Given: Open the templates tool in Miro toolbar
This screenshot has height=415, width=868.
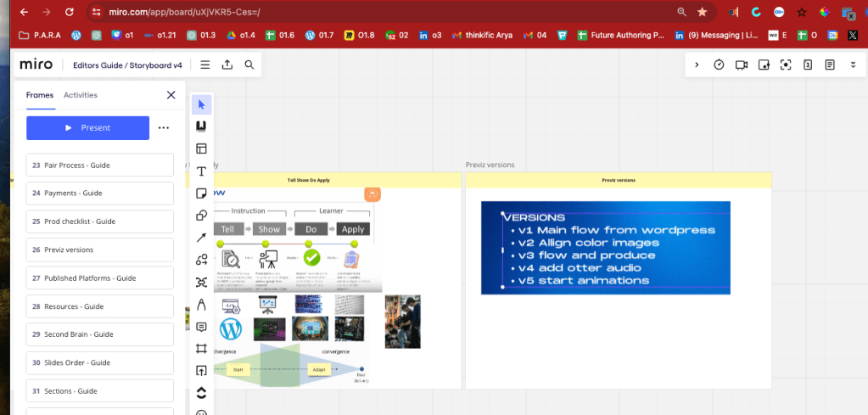Looking at the screenshot, I should click(201, 149).
